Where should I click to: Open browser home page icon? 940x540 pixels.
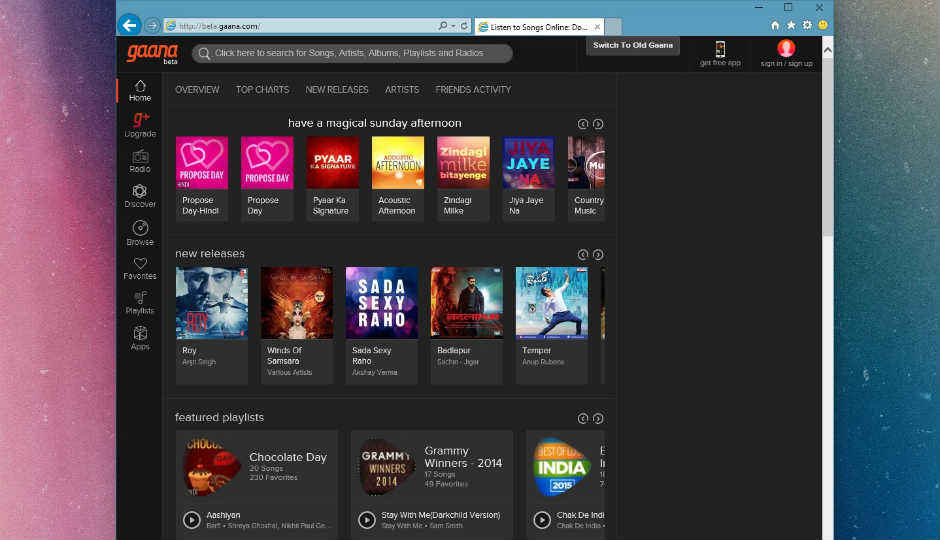[775, 25]
